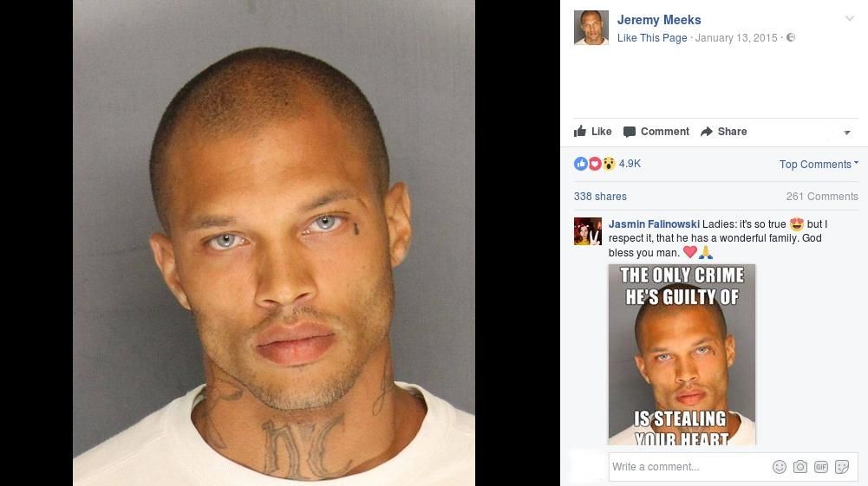Screen dimensions: 868x486
Task: Open Jasmin Falinowski's profile link
Action: pyautogui.click(x=654, y=224)
